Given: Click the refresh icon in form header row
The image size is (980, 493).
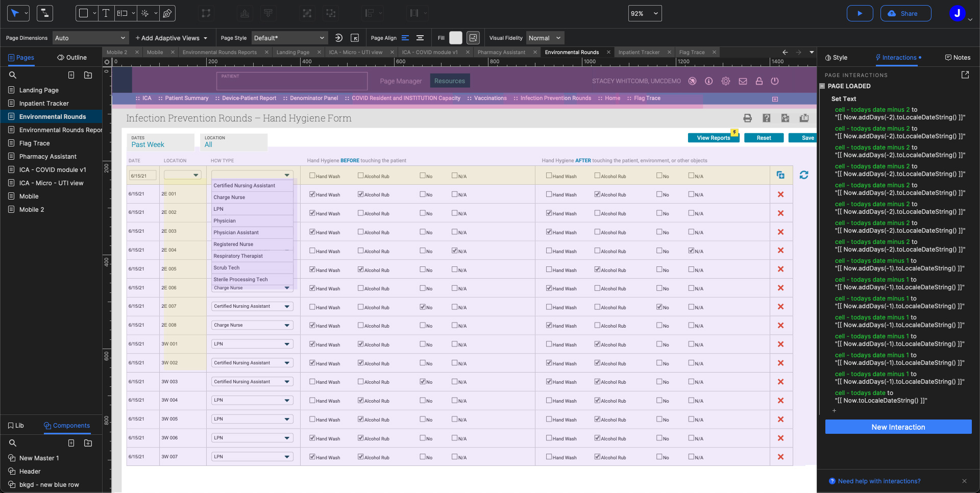Looking at the screenshot, I should click(x=804, y=175).
